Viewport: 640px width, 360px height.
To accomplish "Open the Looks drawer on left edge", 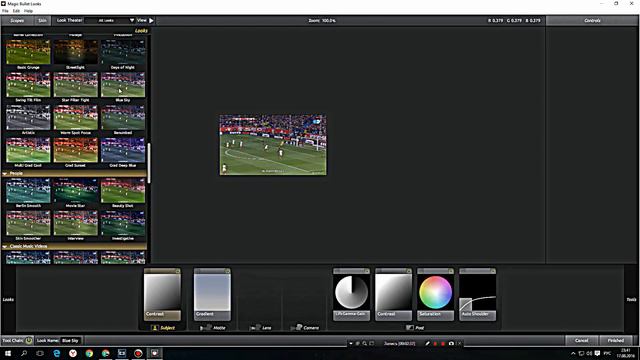I will point(8,299).
